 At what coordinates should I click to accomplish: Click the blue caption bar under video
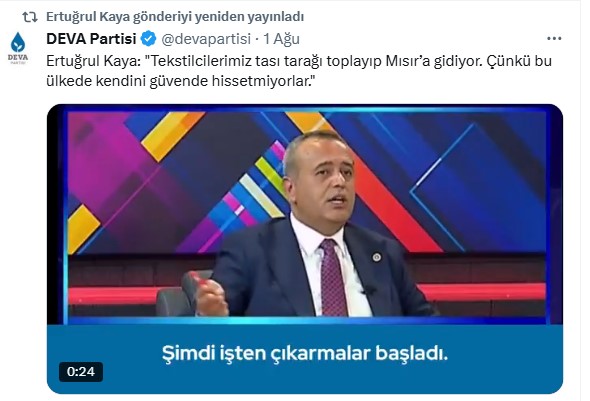click(305, 358)
